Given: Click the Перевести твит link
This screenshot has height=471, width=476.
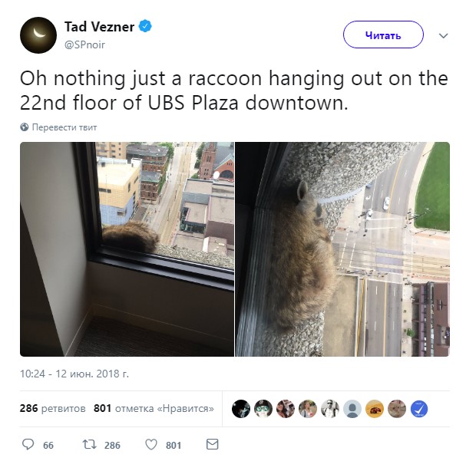Looking at the screenshot, I should (x=64, y=127).
